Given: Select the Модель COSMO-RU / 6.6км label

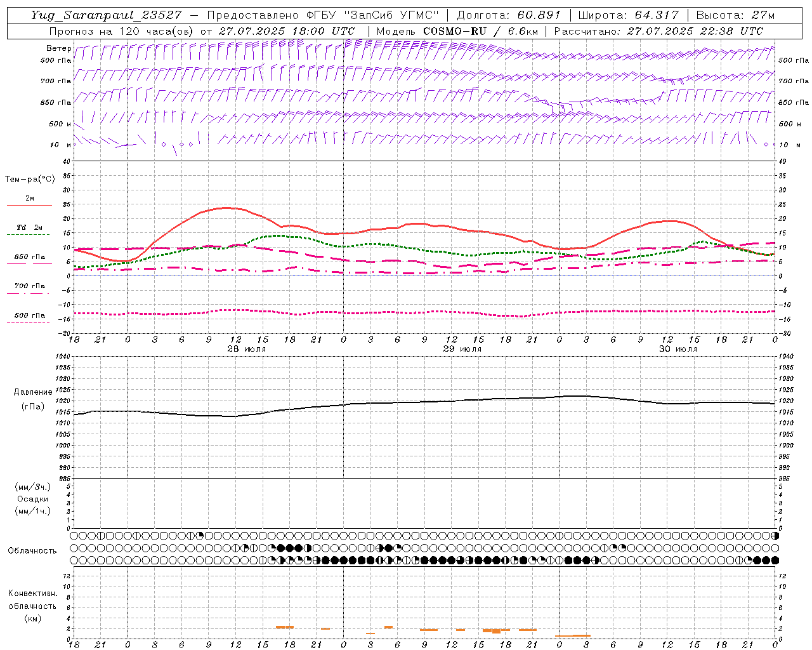Looking at the screenshot, I should click(457, 31).
